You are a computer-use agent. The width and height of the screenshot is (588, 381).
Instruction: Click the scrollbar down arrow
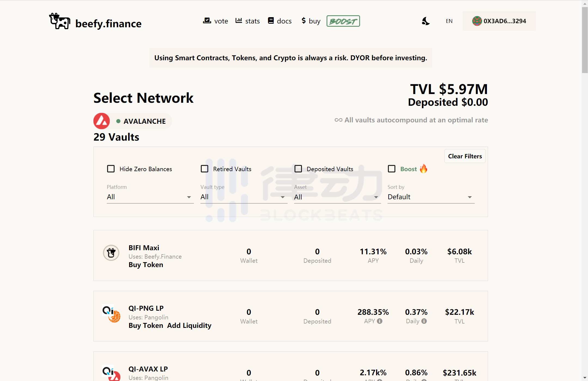point(585,378)
